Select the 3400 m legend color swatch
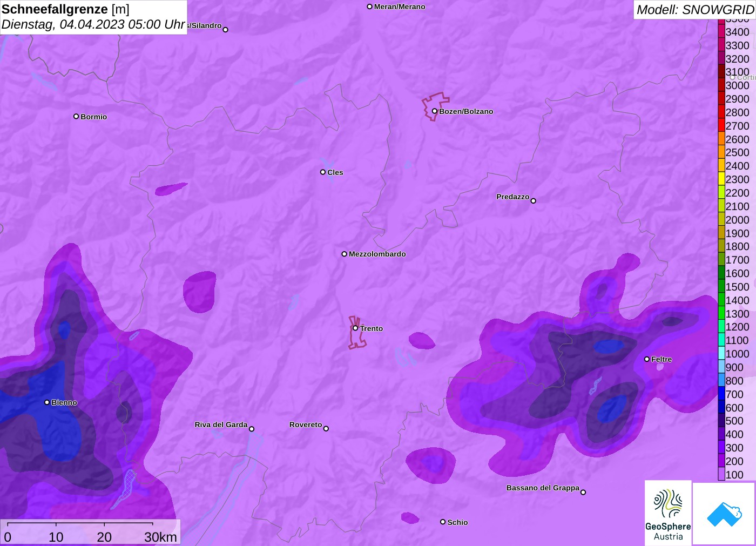The width and height of the screenshot is (756, 546). coord(721,32)
